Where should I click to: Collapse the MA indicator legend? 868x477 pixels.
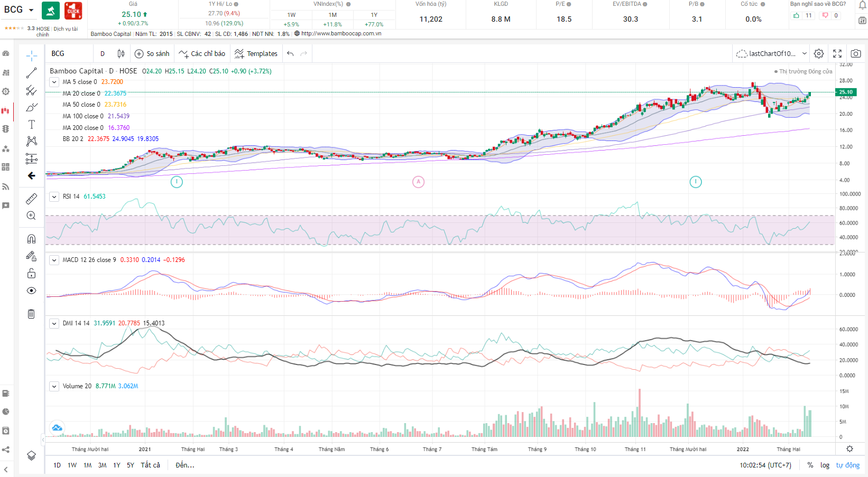pyautogui.click(x=54, y=82)
